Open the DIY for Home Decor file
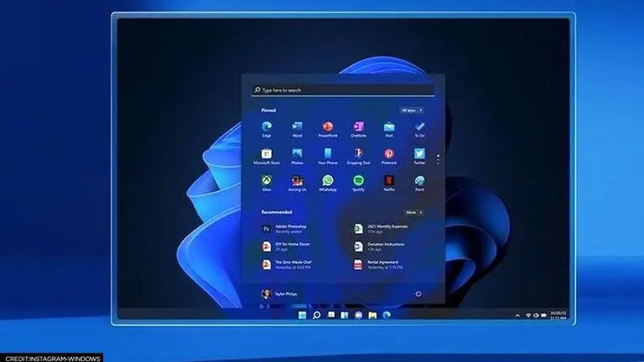This screenshot has height=362, width=644. point(286,246)
